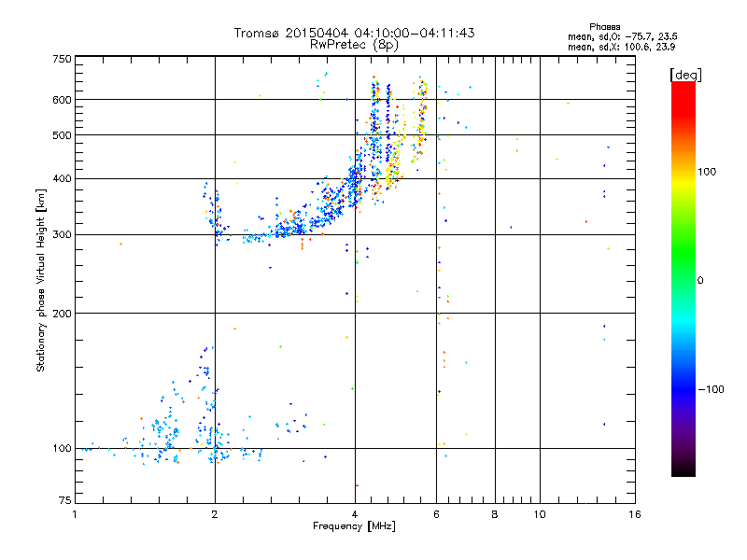
Task: Click the "8" MHz tick label on frequency axis
Action: click(x=495, y=514)
